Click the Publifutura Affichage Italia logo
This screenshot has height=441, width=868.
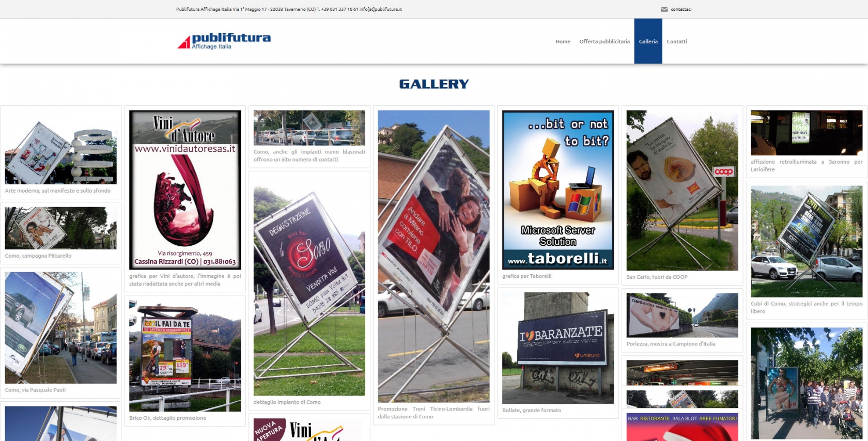tap(224, 41)
